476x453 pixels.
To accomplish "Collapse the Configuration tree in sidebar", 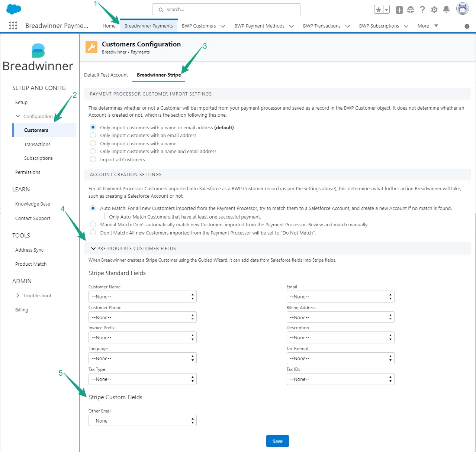I will (18, 116).
